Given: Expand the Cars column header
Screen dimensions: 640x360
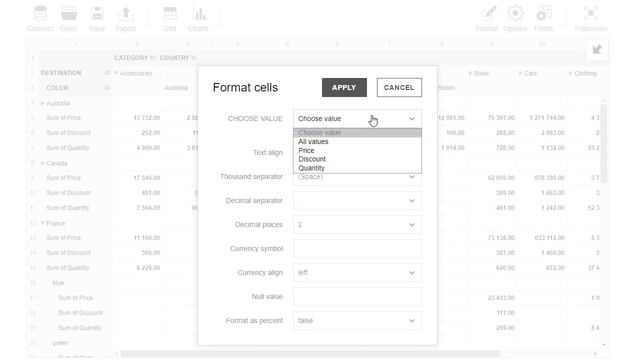Looking at the screenshot, I should [x=520, y=73].
